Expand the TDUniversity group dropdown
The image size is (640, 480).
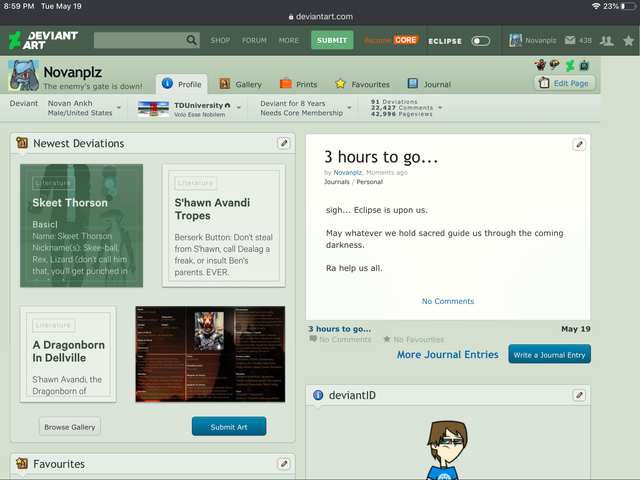(x=239, y=108)
